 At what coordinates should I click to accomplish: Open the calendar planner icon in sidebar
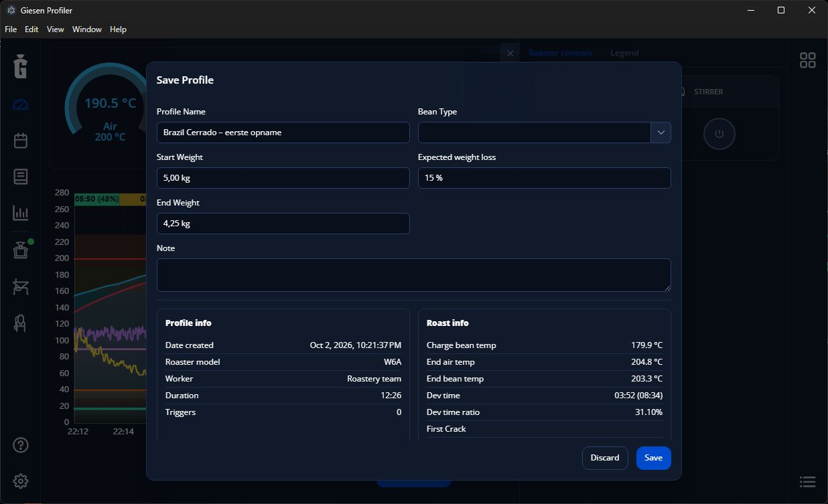[x=21, y=141]
